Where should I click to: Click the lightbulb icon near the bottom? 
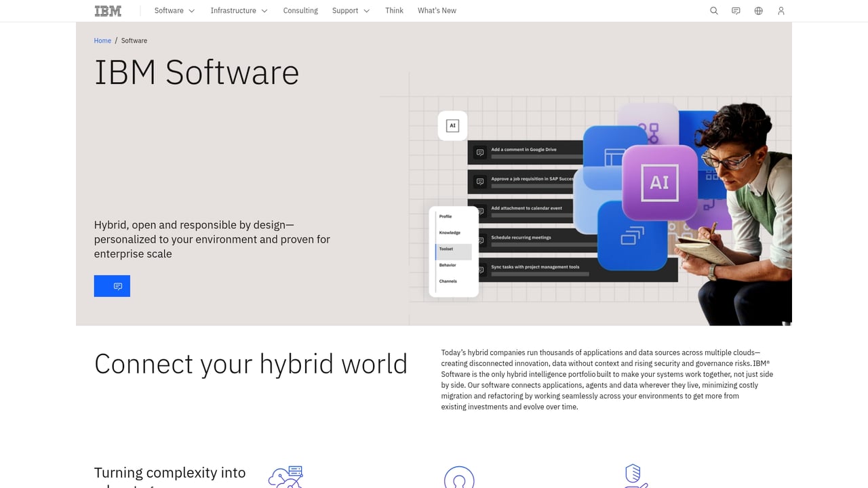(459, 478)
